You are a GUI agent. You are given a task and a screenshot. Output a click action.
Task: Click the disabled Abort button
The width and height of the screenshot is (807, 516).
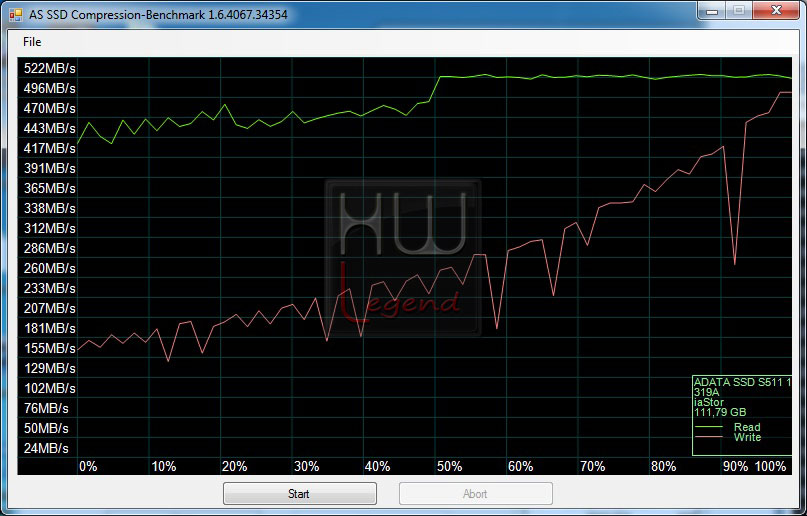point(476,494)
